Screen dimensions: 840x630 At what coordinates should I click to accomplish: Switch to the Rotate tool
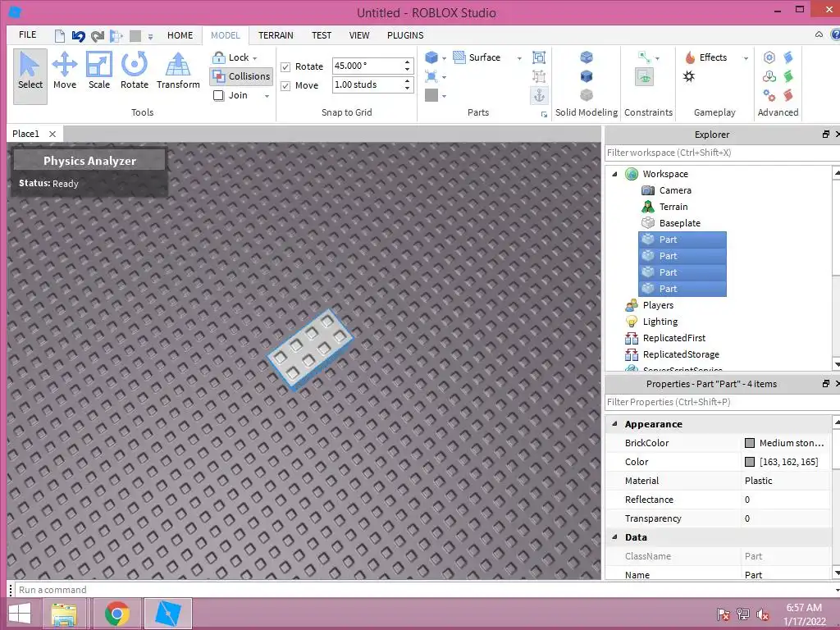point(134,71)
